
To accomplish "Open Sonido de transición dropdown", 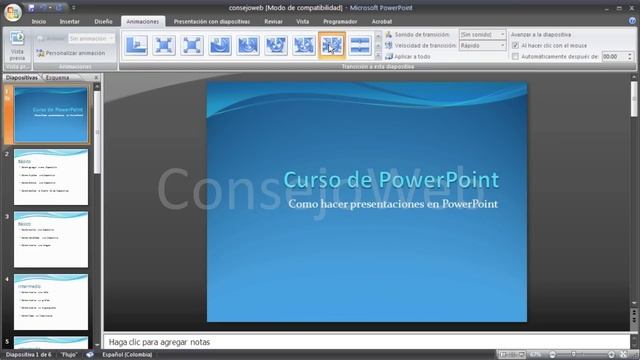I will coord(482,34).
